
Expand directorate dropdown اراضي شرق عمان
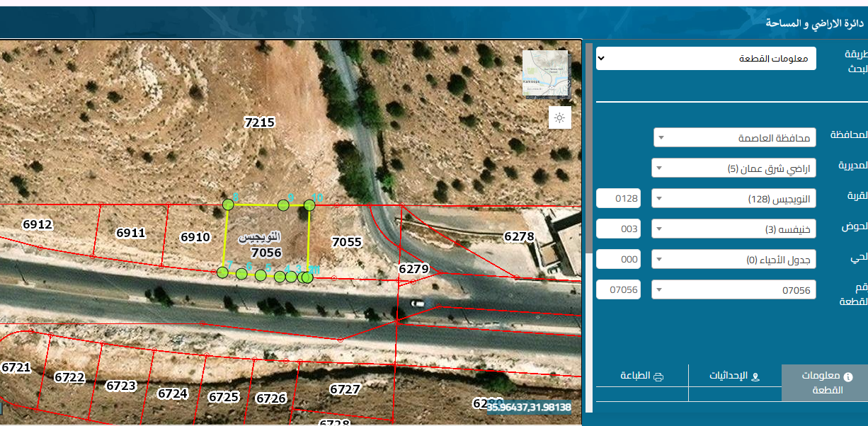(733, 168)
